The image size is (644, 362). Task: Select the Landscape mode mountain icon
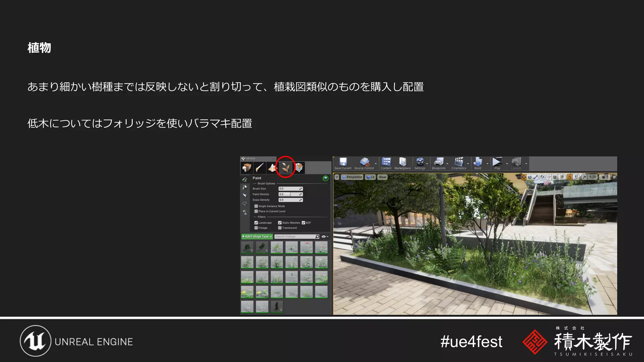pyautogui.click(x=272, y=167)
